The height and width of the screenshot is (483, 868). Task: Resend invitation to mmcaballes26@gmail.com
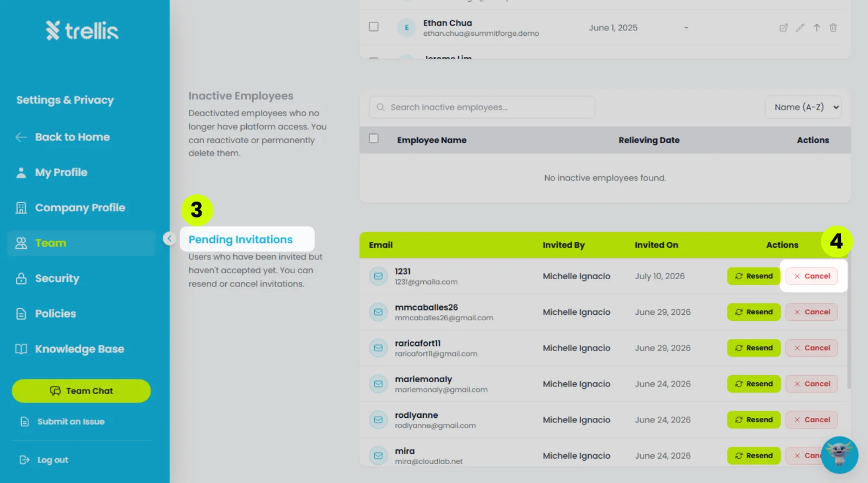pos(754,312)
